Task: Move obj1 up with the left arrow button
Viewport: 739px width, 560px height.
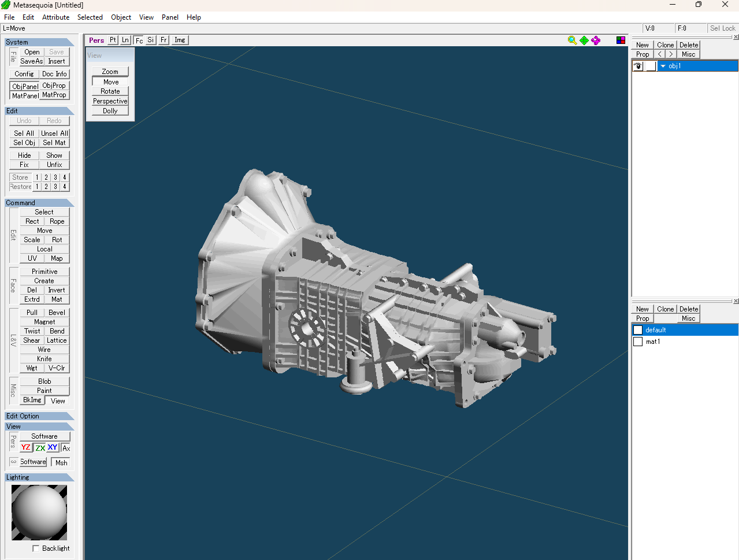Action: [x=660, y=54]
